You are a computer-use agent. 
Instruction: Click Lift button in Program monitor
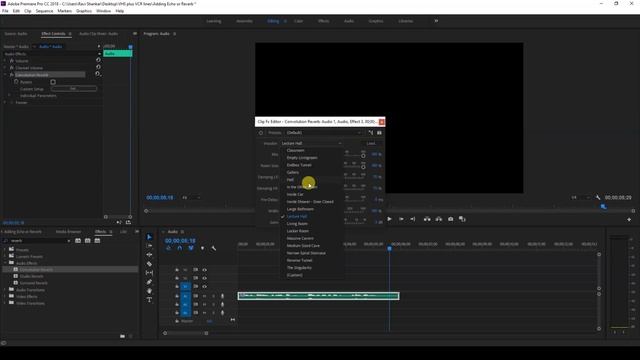point(427,219)
